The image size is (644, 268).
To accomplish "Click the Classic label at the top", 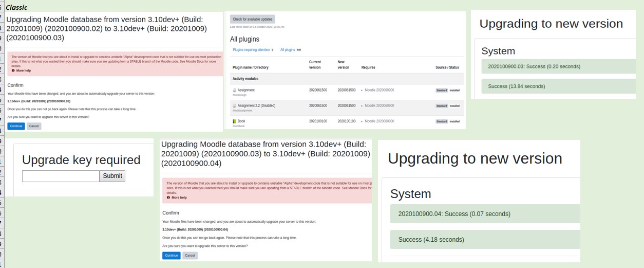I will pos(16,7).
